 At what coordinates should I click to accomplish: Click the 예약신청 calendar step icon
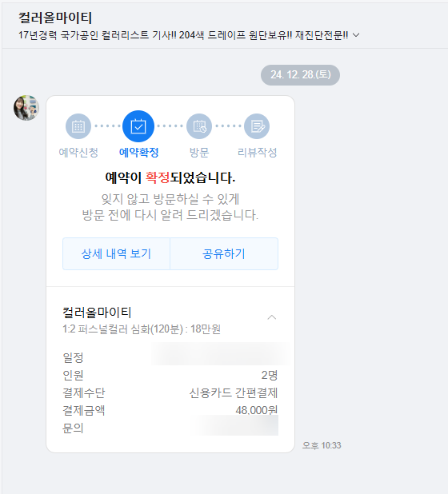[x=78, y=126]
